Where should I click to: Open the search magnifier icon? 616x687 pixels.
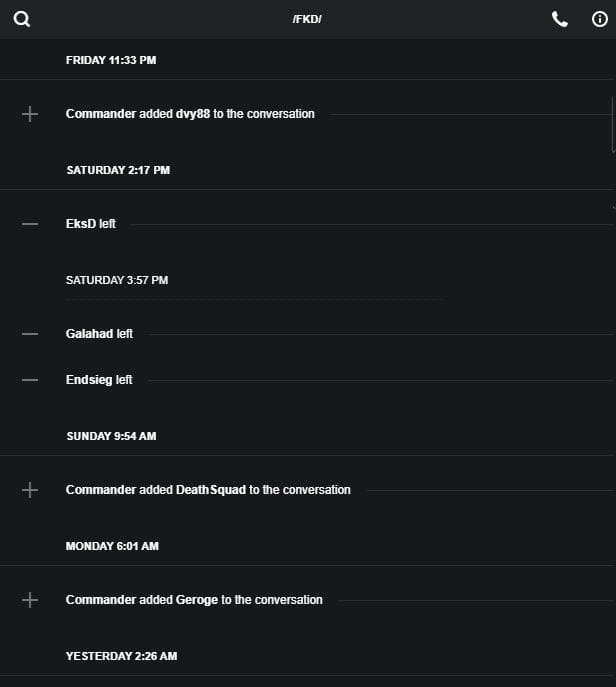[21, 19]
